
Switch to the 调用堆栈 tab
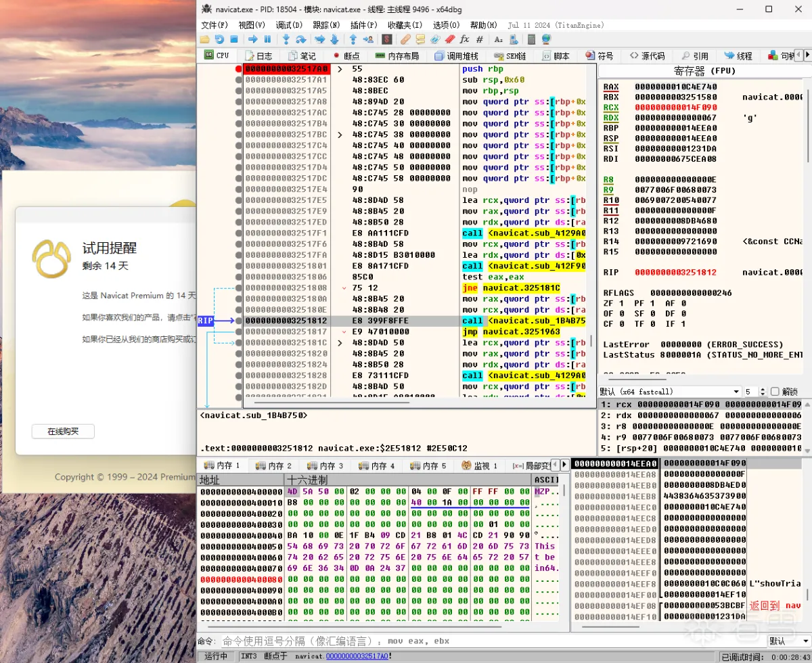(457, 56)
